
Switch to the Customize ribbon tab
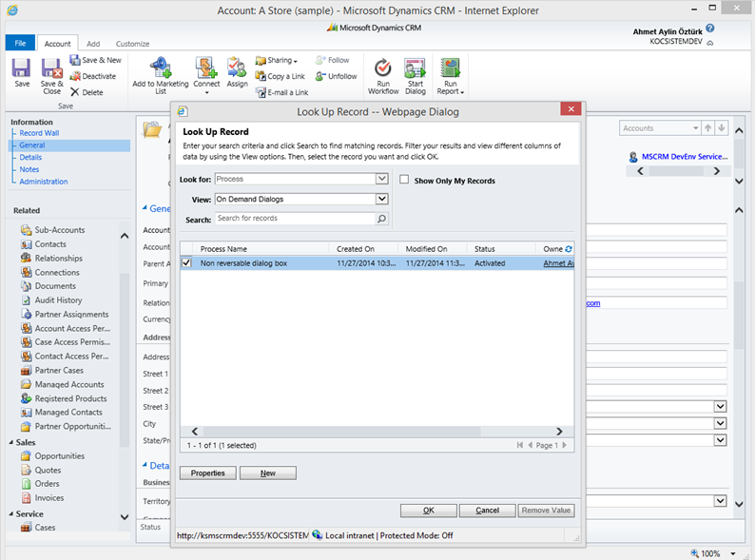click(x=132, y=44)
